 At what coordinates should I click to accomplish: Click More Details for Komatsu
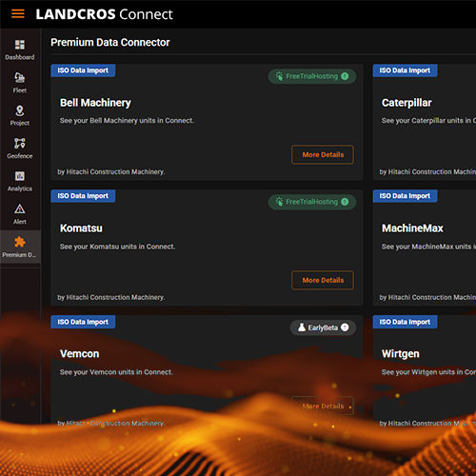coord(323,280)
